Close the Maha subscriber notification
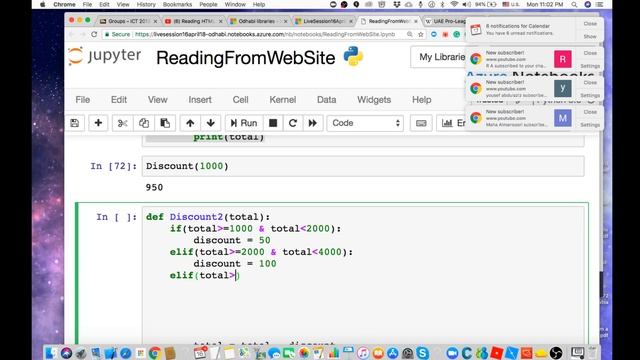 pos(590,112)
